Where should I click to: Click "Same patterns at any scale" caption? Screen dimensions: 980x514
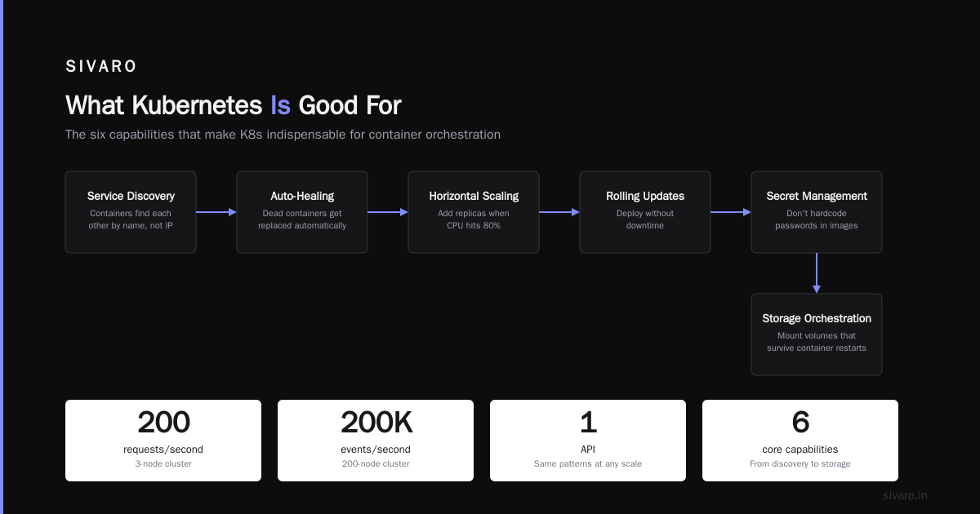coord(588,464)
